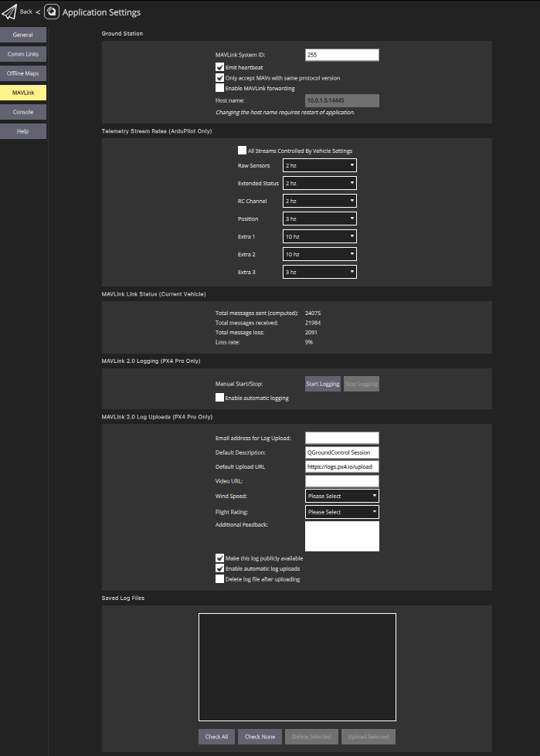Image resolution: width=540 pixels, height=756 pixels.
Task: Toggle Enable automatic log uploads checkbox
Action: point(219,568)
